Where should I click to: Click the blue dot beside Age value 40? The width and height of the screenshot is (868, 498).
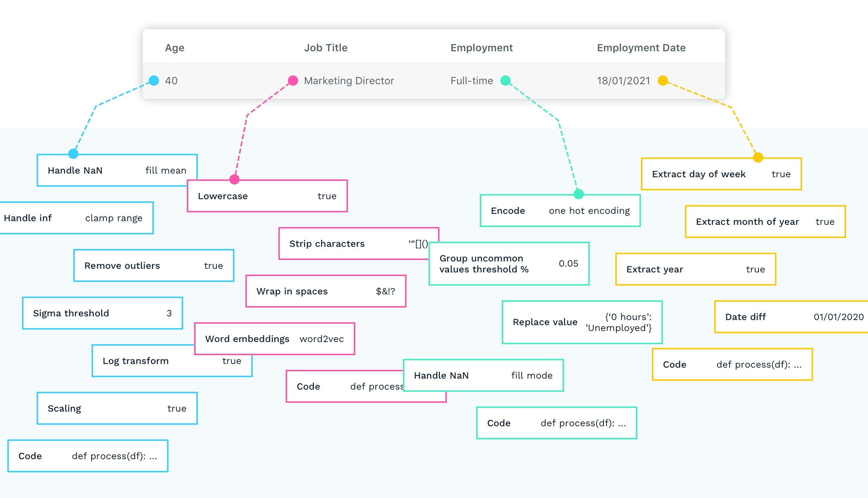tap(154, 81)
